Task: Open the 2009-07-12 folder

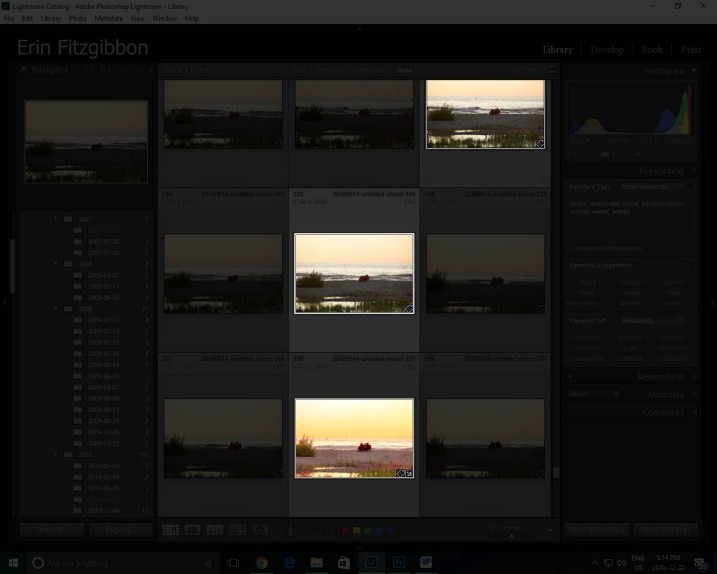Action: (103, 320)
